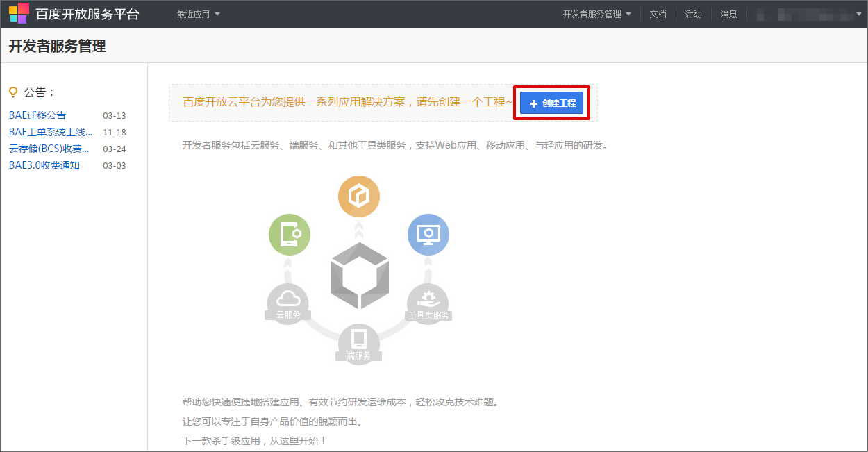Screen dimensions: 868x452
Task: Click the 创建工程 button
Action: click(552, 103)
